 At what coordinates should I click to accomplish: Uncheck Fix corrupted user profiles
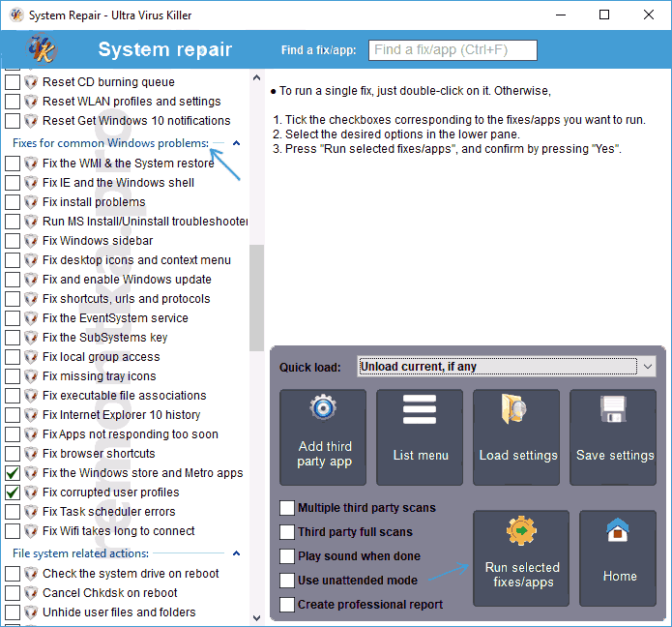pyautogui.click(x=13, y=493)
